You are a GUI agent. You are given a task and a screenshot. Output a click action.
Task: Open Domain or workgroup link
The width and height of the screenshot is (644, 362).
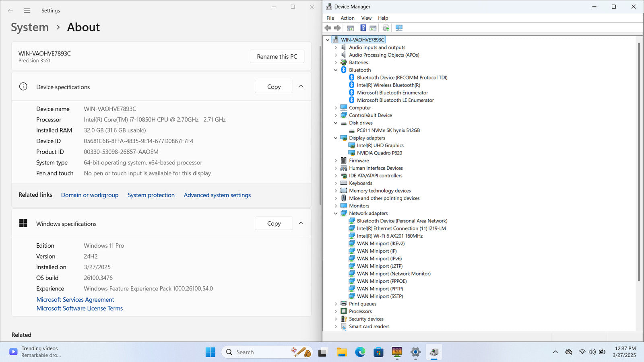tap(90, 195)
